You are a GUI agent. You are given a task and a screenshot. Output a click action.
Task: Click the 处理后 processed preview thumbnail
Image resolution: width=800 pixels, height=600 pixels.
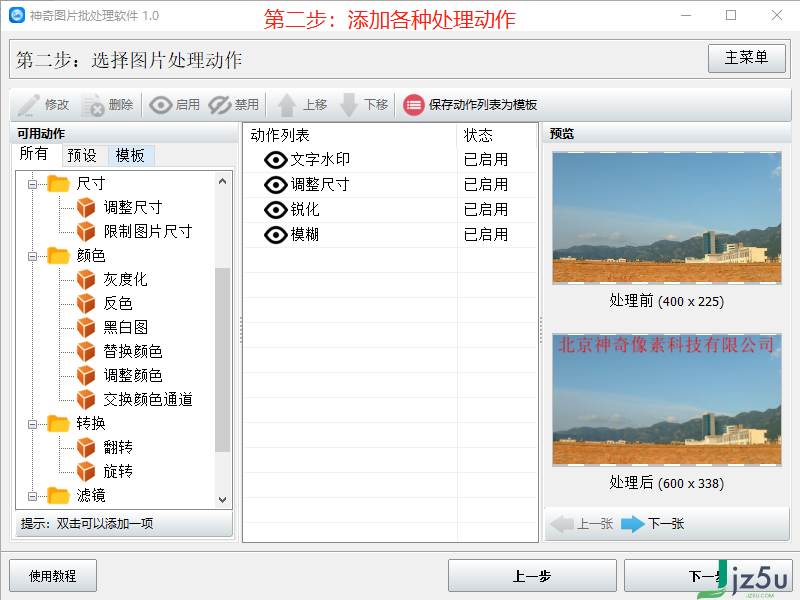[667, 399]
